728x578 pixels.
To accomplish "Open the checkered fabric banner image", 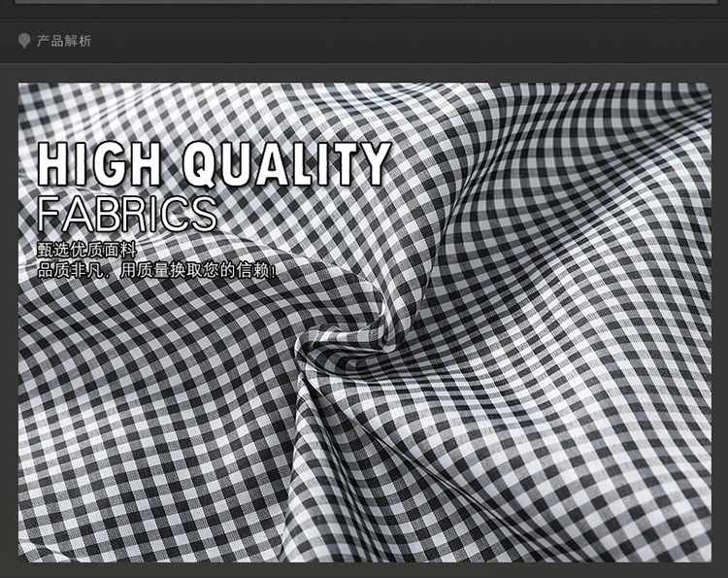I will [364, 323].
